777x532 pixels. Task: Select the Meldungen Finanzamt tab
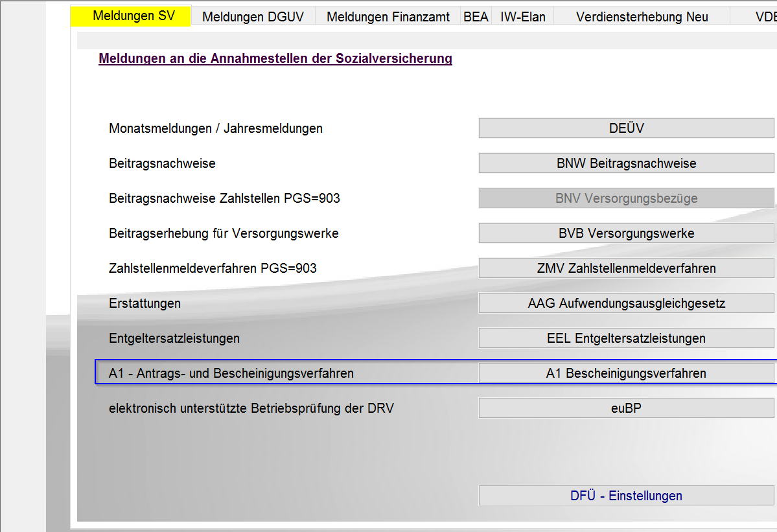388,17
